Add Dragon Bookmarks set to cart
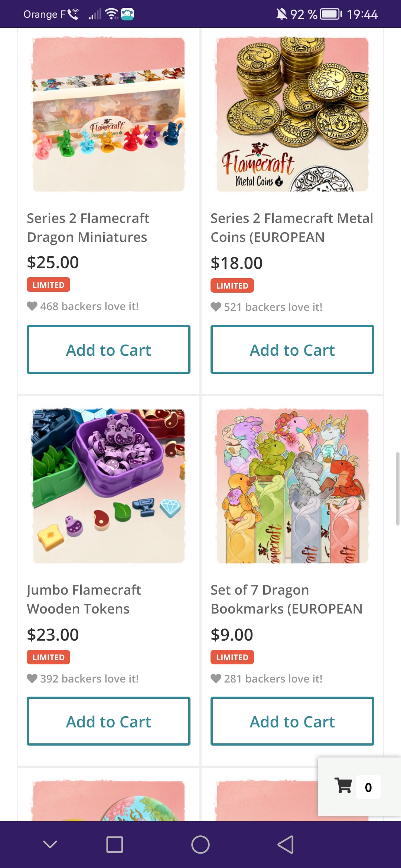Screen dimensions: 401x868 tap(292, 721)
